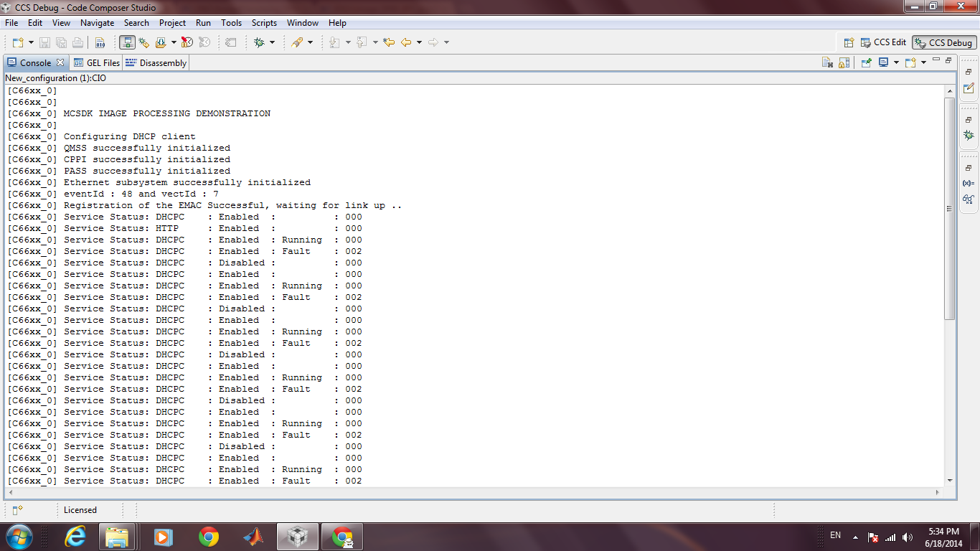The image size is (980, 551).
Task: Open the File menu
Action: tap(11, 23)
